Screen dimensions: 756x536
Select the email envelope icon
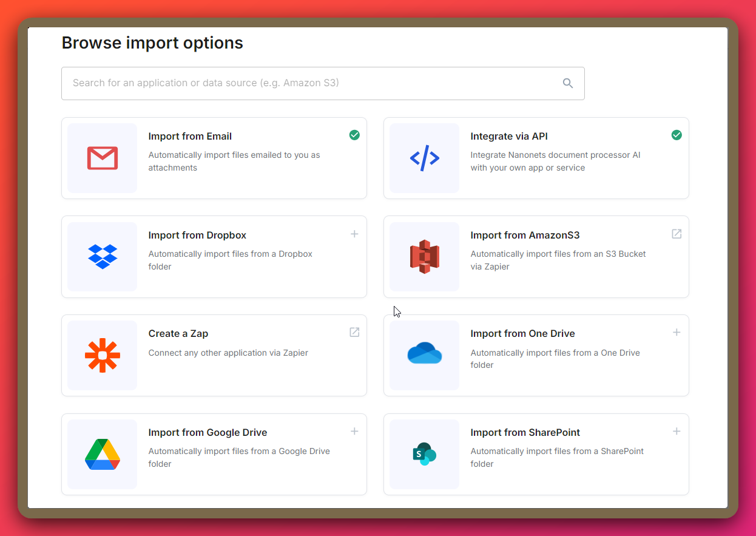tap(101, 158)
